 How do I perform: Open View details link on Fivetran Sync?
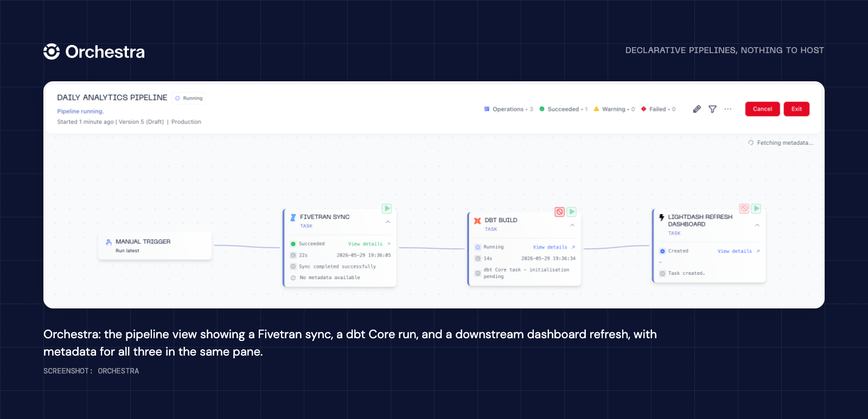tap(369, 244)
